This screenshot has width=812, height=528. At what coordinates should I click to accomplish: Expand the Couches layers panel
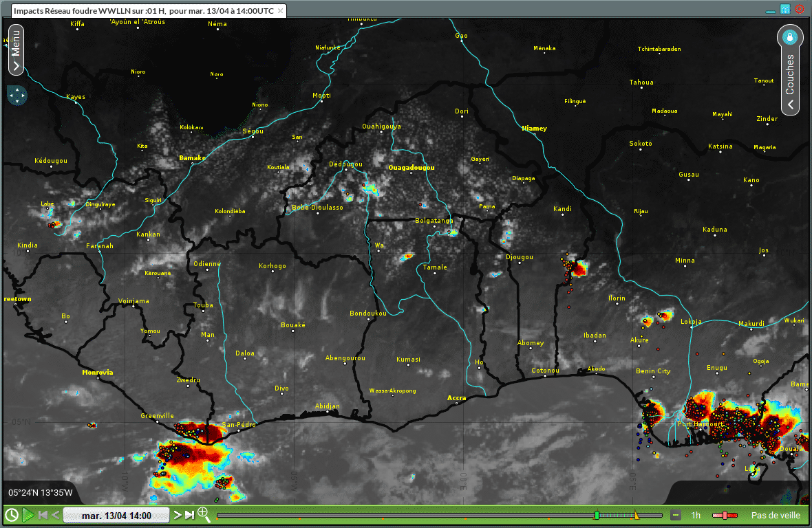pos(790,79)
